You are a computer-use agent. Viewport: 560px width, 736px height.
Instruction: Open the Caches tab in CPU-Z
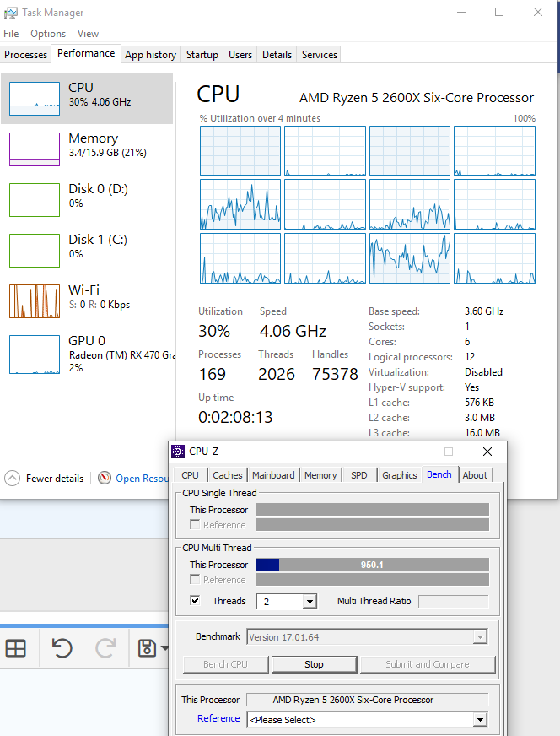228,475
